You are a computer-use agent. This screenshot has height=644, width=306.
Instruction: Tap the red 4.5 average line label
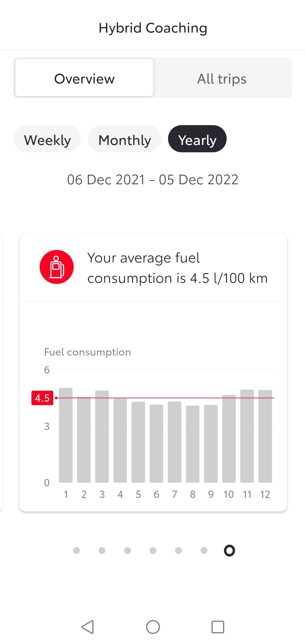point(42,398)
